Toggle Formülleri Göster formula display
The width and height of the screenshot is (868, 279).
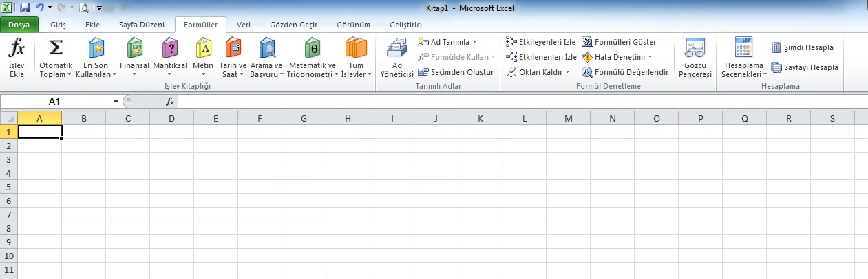click(619, 42)
